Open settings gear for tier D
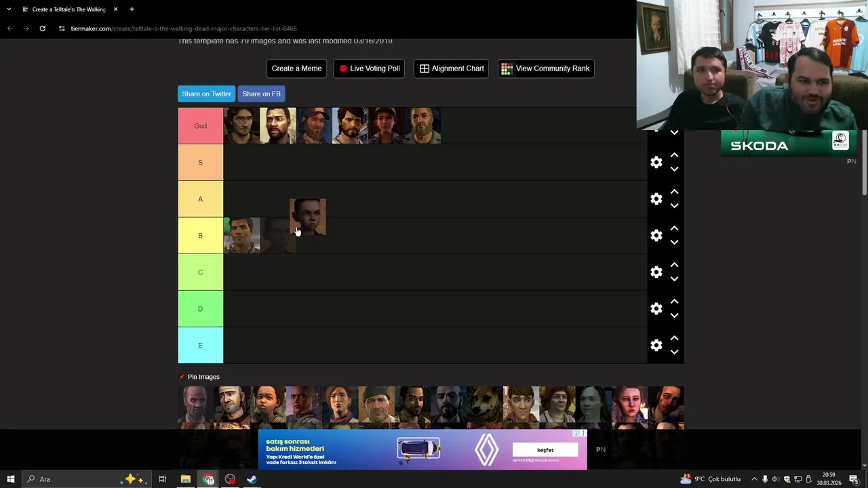This screenshot has width=868, height=488. (656, 309)
